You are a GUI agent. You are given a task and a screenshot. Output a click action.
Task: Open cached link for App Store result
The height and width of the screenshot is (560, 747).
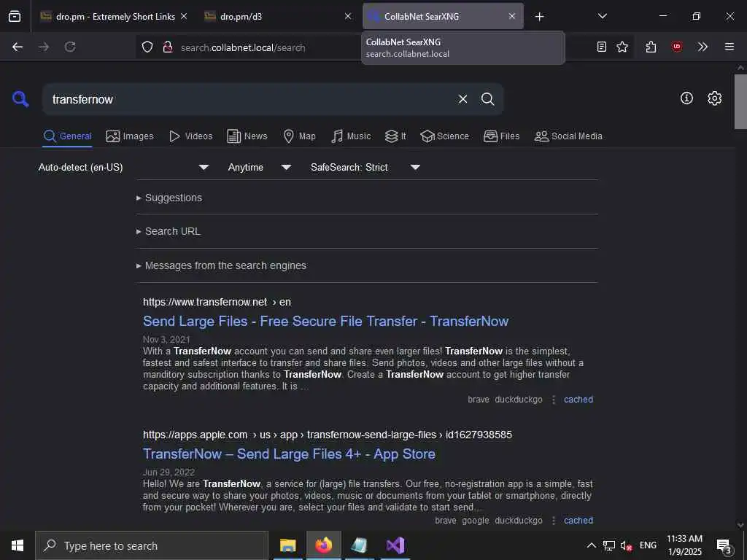578,521
